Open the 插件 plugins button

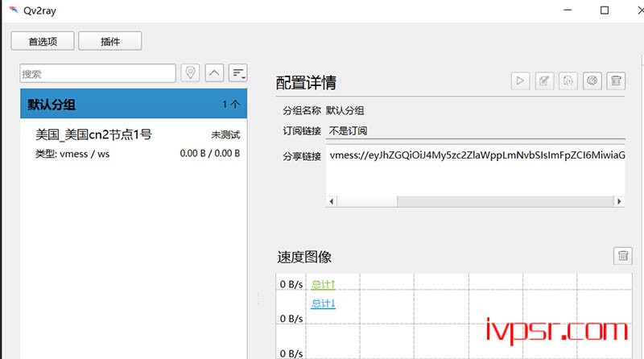pyautogui.click(x=110, y=41)
